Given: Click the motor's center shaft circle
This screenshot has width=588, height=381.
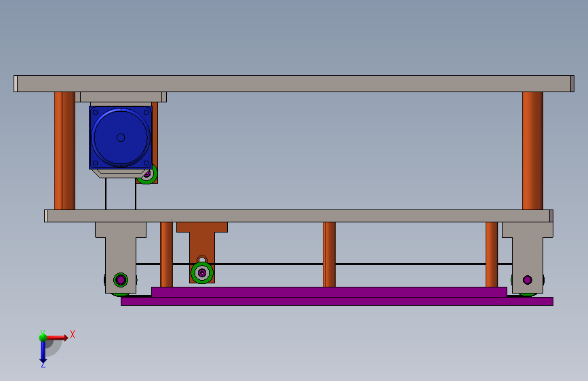Looking at the screenshot, I should 120,138.
